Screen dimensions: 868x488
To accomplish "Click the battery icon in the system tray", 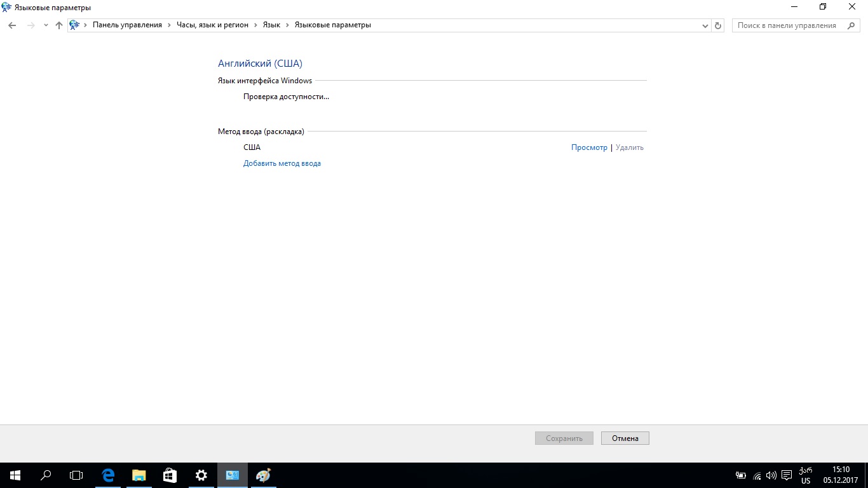I will 741,475.
